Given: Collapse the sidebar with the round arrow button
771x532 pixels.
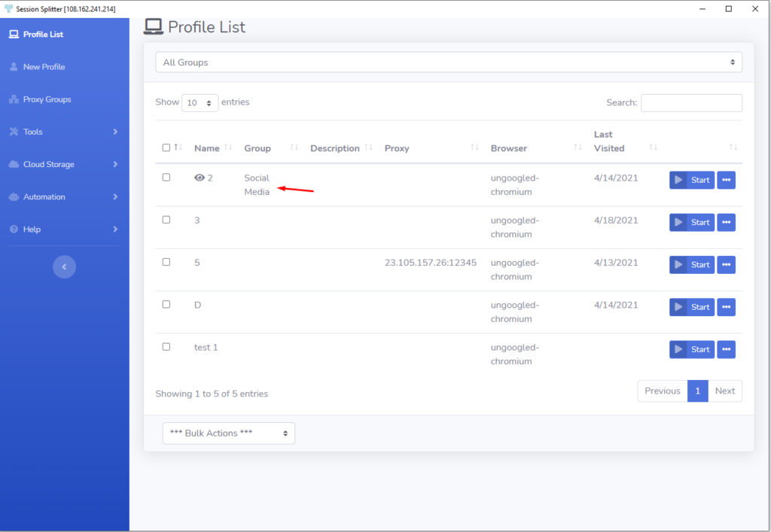Looking at the screenshot, I should pos(65,266).
